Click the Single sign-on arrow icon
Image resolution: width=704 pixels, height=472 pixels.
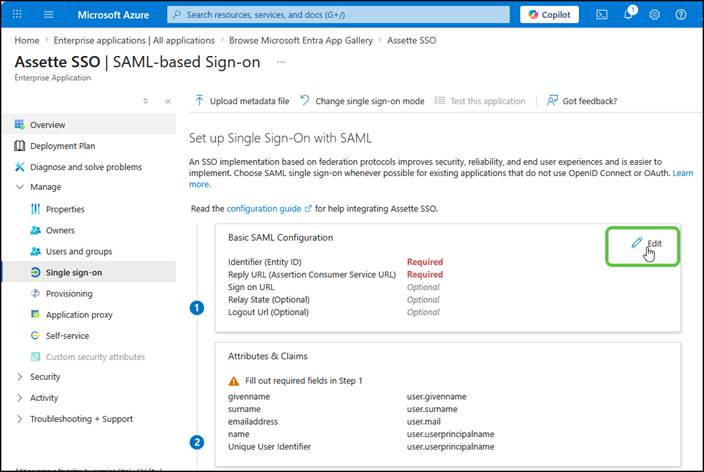click(x=35, y=272)
